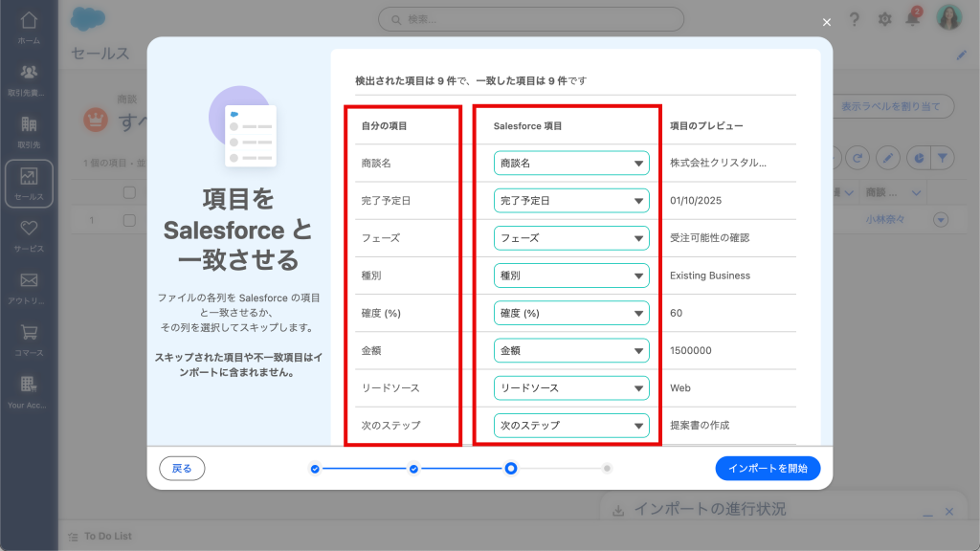980x551 pixels.
Task: Open the user avatar profile menu
Action: click(948, 17)
